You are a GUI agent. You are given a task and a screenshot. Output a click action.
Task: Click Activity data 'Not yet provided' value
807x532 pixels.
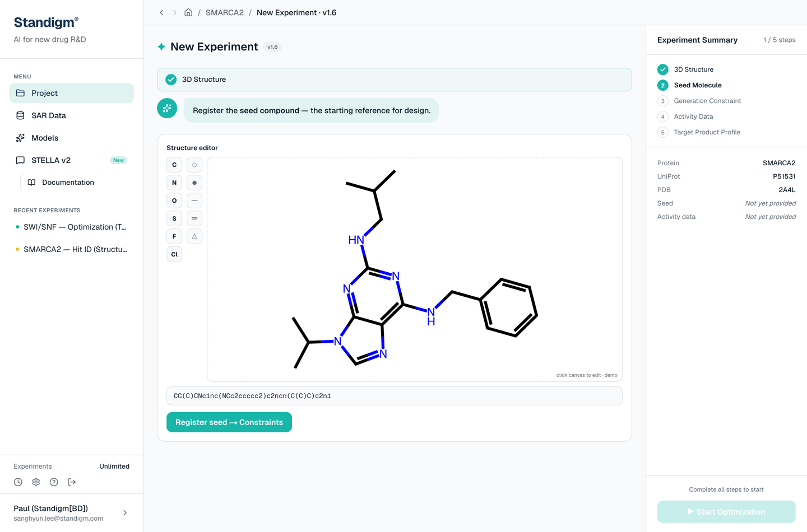pos(770,217)
